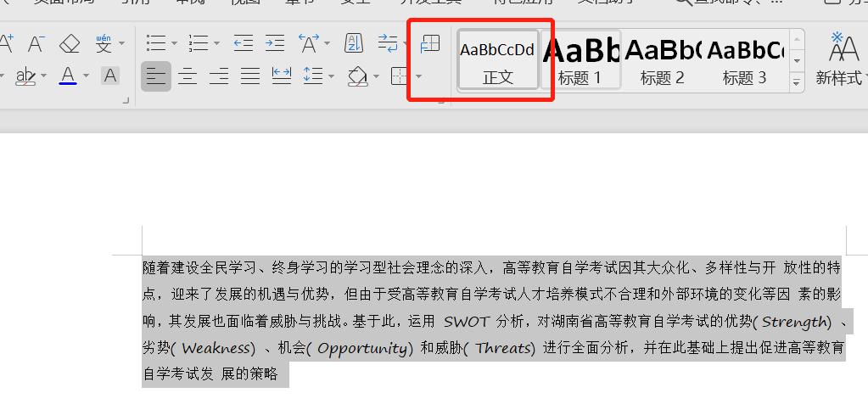
Task: Select the 正文 style
Action: point(498,59)
